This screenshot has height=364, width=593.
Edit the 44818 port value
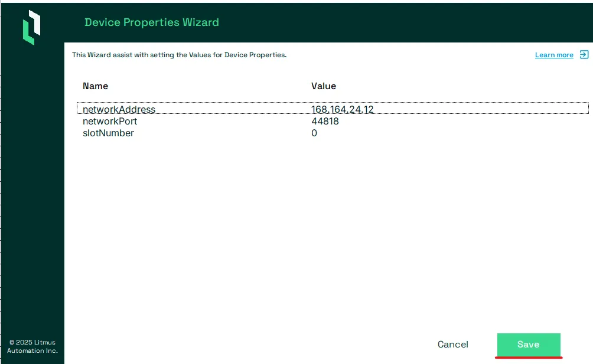click(325, 121)
